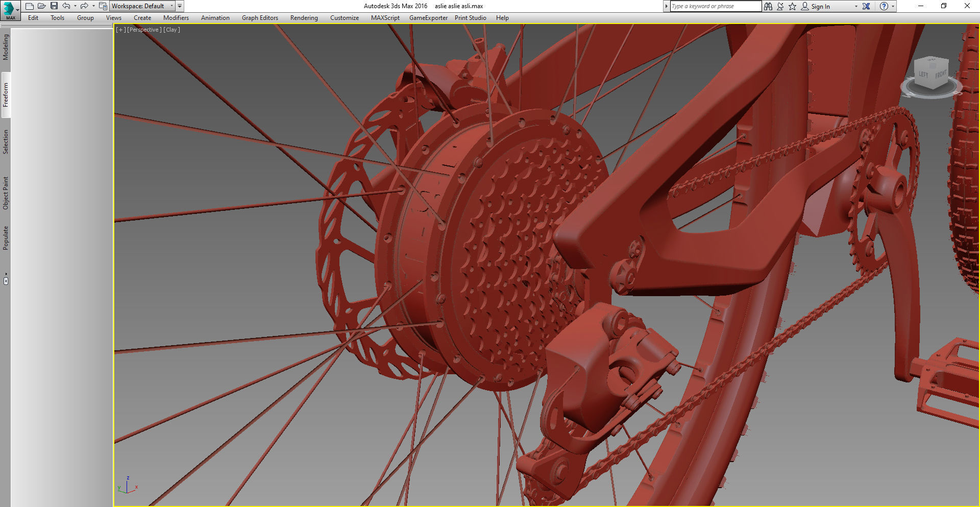Open the Subscription Center satellite icon
980x507 pixels.
coord(780,6)
